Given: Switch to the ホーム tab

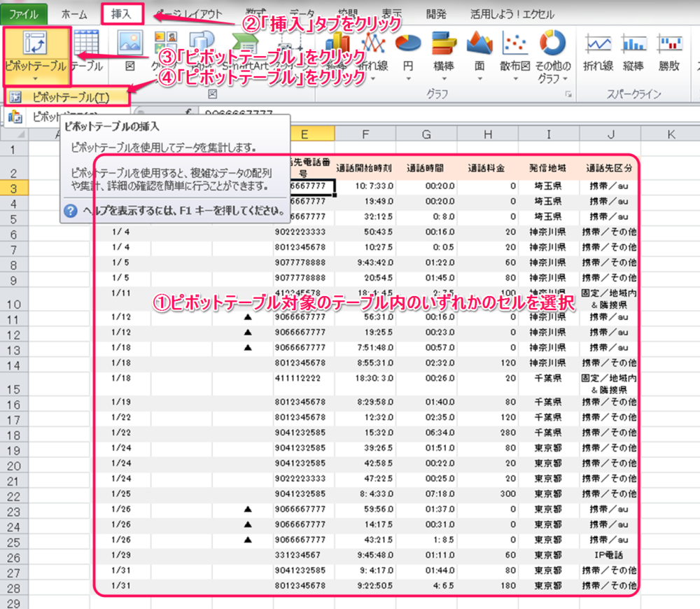Looking at the screenshot, I should point(75,14).
